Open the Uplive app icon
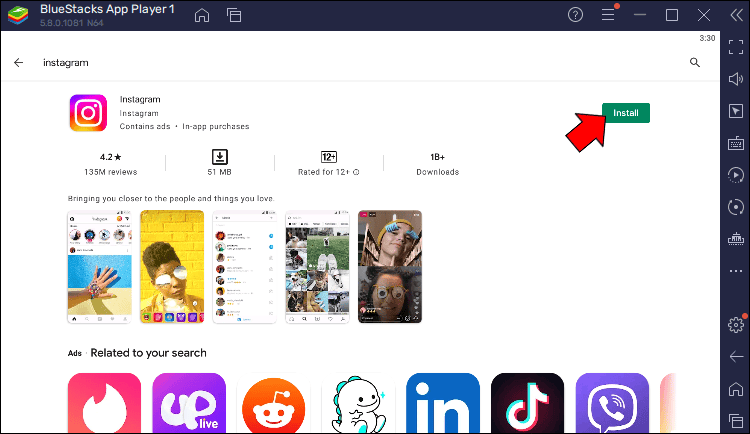750x434 pixels. [x=189, y=403]
